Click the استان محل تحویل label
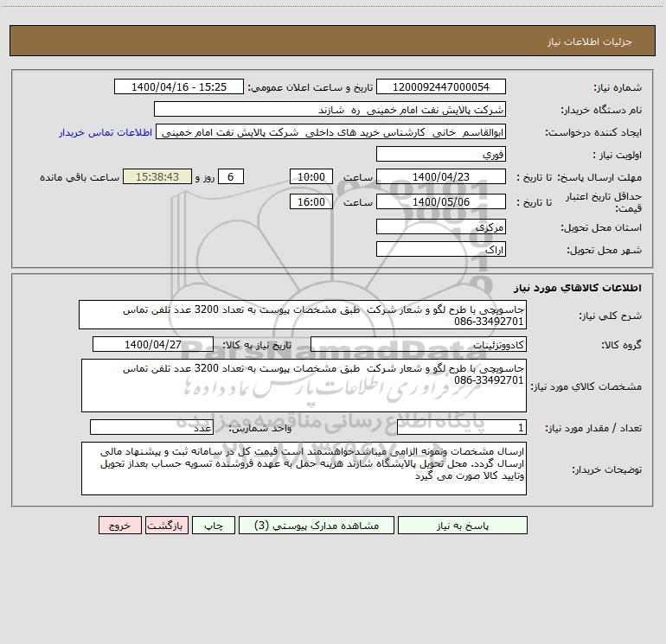666x644 pixels. [601, 227]
